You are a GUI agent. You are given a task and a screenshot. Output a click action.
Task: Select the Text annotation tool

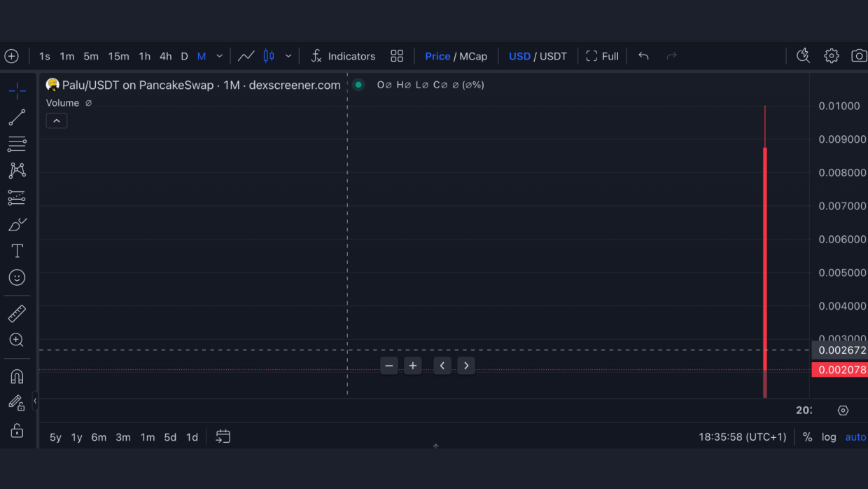point(17,251)
